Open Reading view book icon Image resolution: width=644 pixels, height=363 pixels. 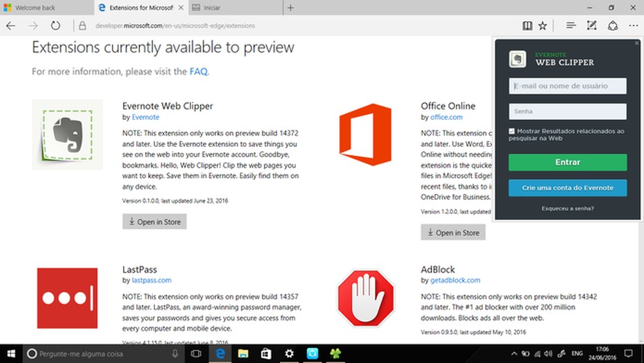(528, 26)
